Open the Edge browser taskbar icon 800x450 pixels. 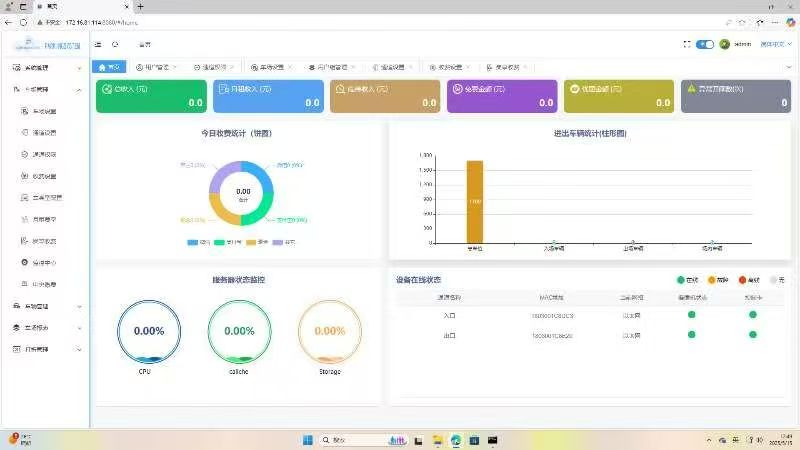456,440
